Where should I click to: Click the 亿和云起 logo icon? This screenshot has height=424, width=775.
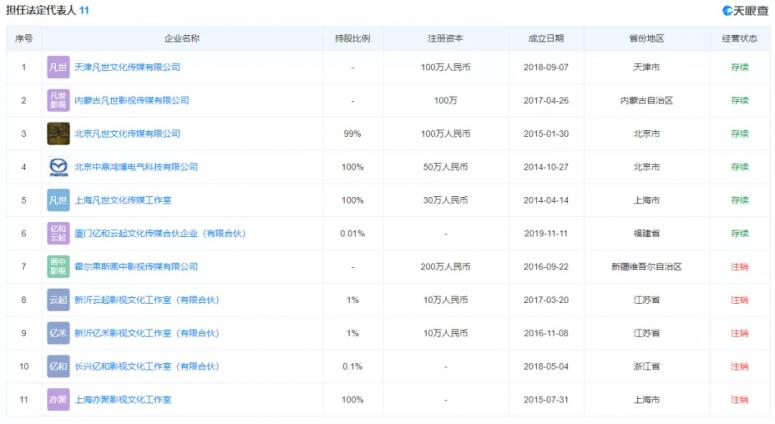pos(58,233)
